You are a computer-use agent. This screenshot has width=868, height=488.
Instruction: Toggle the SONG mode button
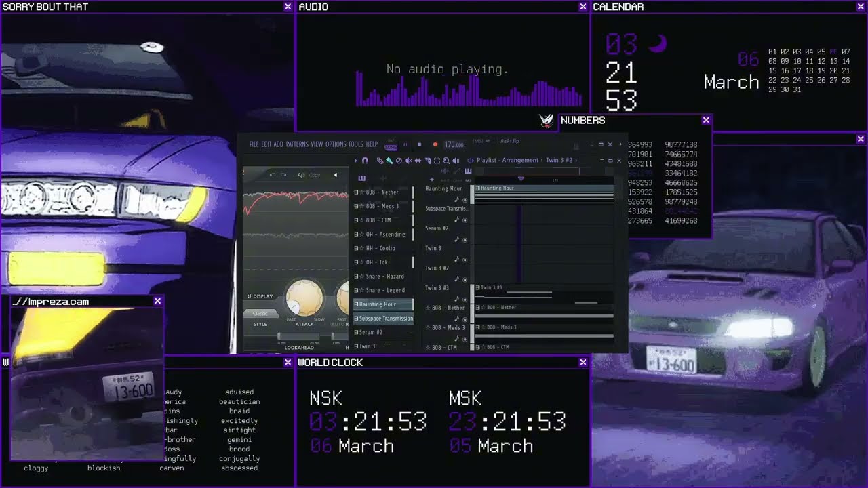pos(391,147)
